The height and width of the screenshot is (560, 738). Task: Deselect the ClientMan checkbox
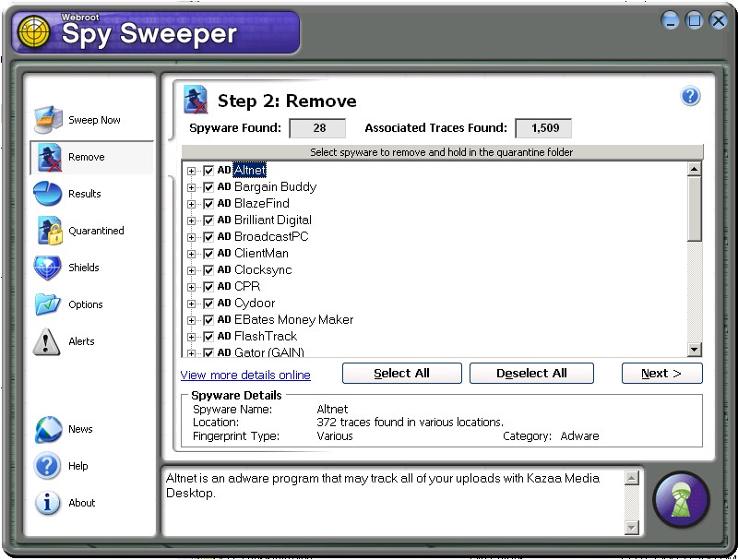click(x=208, y=254)
